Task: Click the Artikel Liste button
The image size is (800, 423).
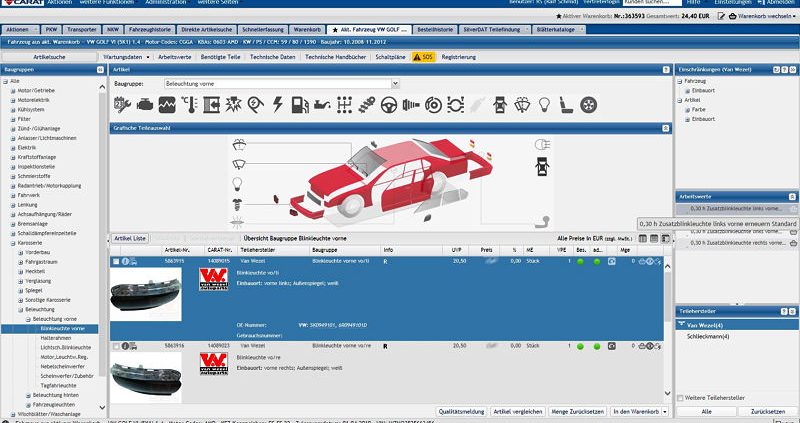Action: [130, 238]
